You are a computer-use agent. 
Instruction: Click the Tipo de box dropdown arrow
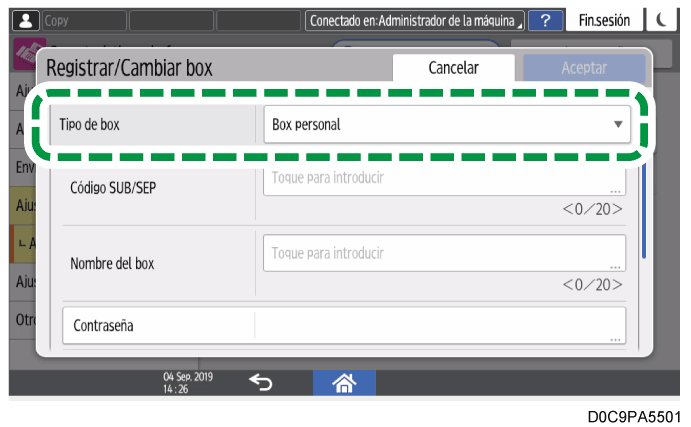point(618,126)
